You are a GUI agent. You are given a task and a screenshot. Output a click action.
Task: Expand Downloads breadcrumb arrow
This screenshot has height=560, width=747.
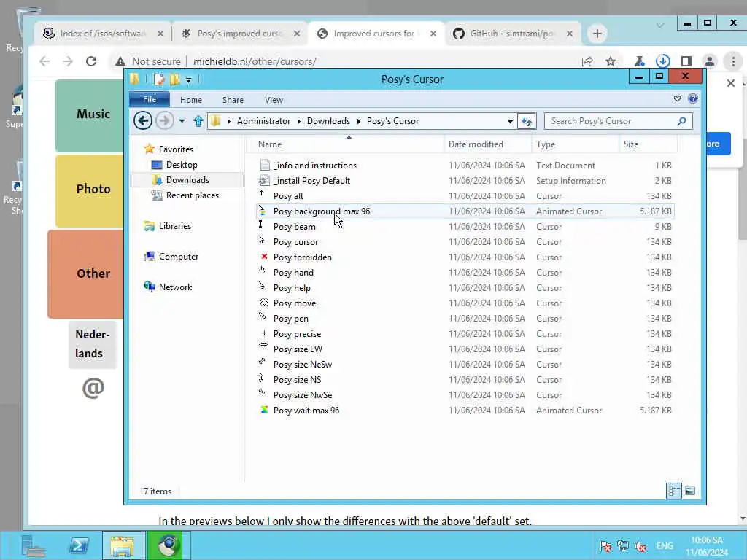click(x=358, y=122)
